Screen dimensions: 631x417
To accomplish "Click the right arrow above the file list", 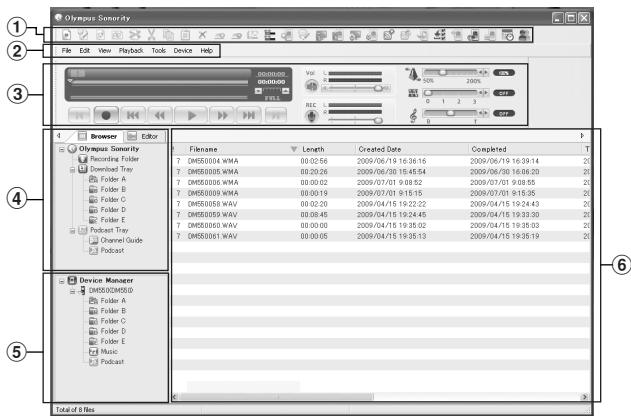I will coord(582,136).
